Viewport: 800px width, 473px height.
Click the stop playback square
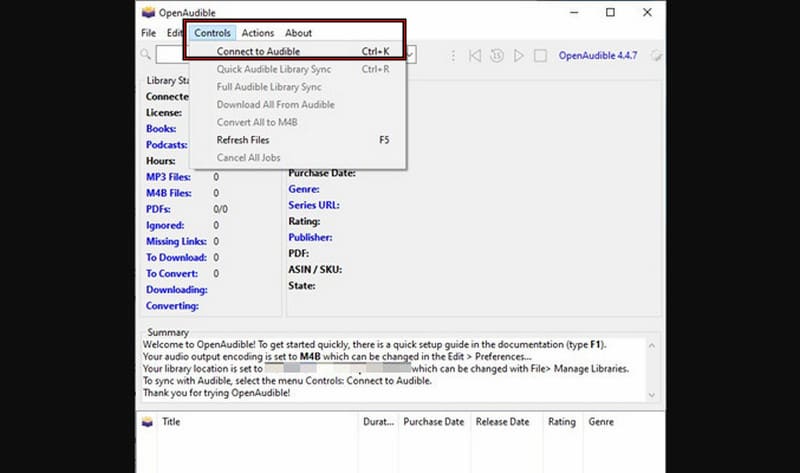(x=540, y=56)
